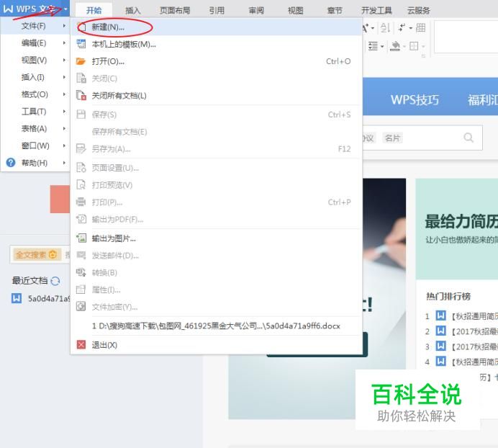
Task: Click the show paragraph marks icon in ribbon
Action: click(402, 27)
